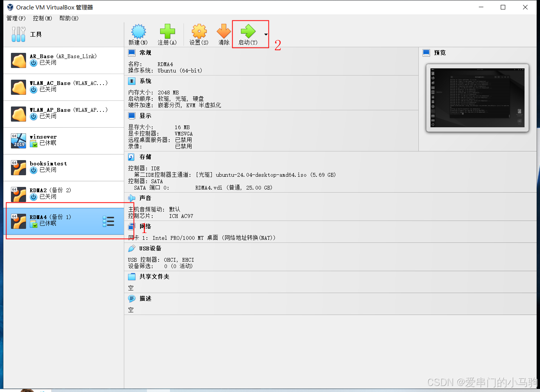The image size is (540, 392).
Task: Open the 管理(F) menu
Action: [x=16, y=18]
